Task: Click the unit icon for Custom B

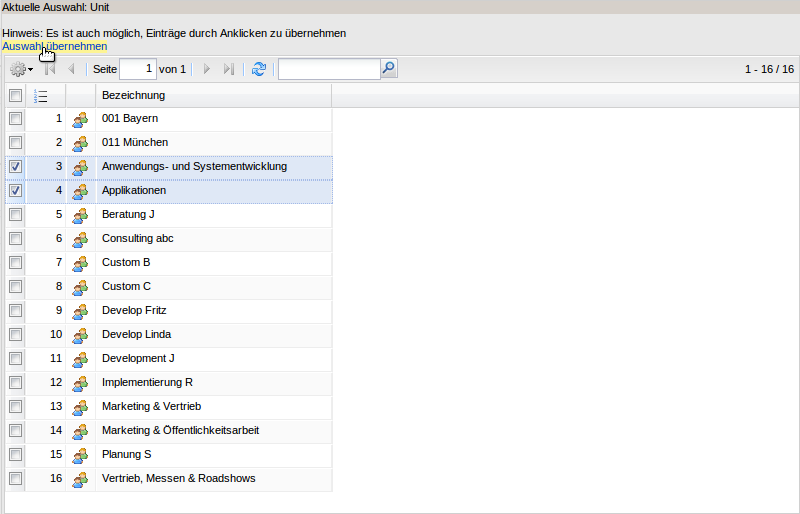Action: [81, 263]
